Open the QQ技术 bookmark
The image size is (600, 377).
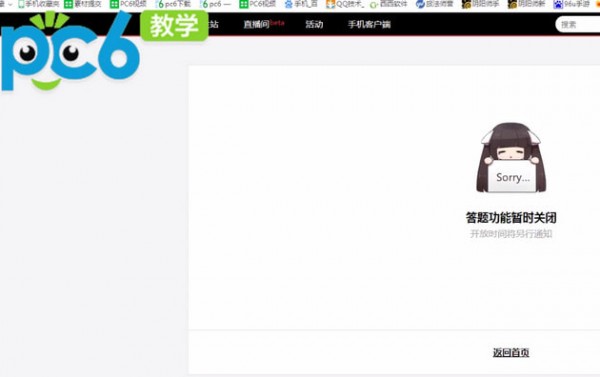(345, 4)
